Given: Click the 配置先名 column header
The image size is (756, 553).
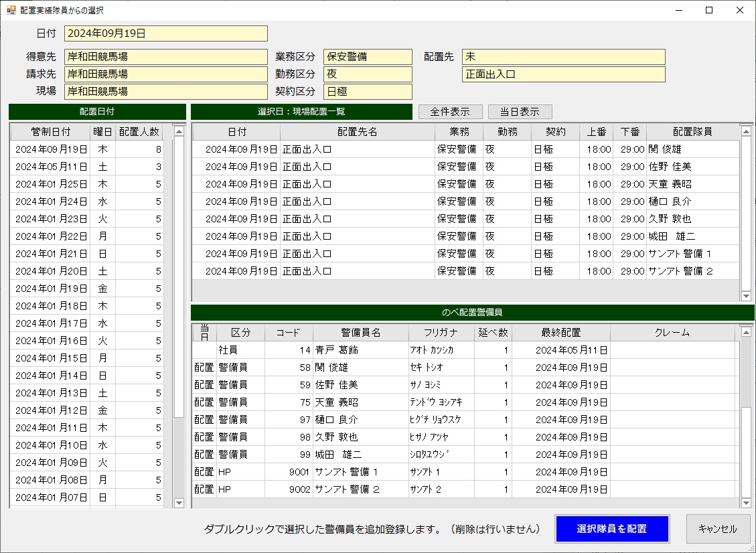Looking at the screenshot, I should [x=358, y=132].
